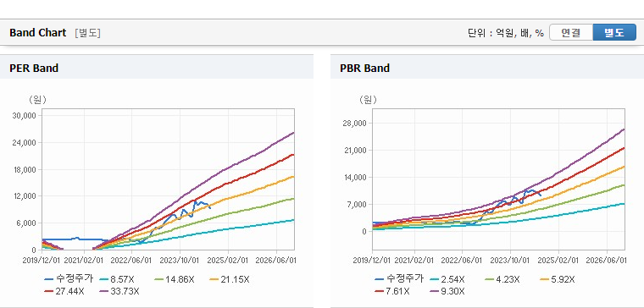The image size is (644, 308).
Task: Click 2021/02/01 x-axis label in PER chart
Action: click(x=85, y=261)
